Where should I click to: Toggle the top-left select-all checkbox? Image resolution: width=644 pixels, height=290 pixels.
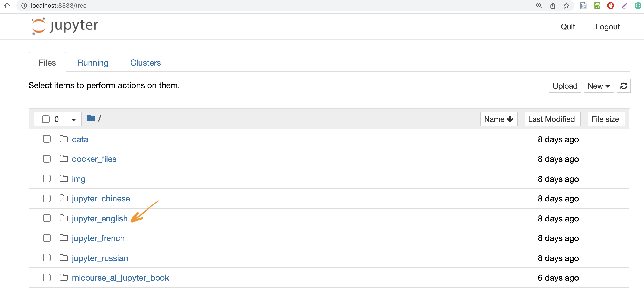(x=46, y=119)
